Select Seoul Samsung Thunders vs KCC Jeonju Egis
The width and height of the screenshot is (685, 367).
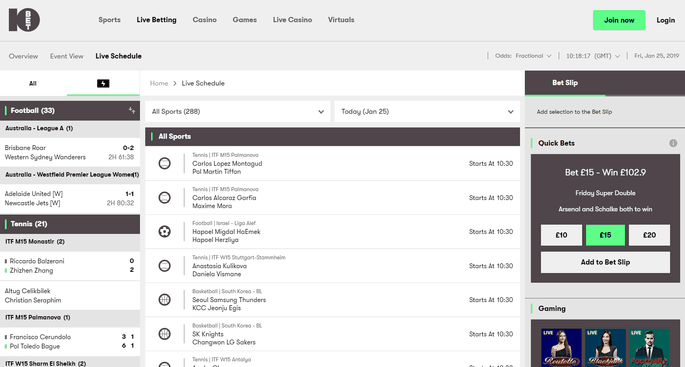(332, 300)
